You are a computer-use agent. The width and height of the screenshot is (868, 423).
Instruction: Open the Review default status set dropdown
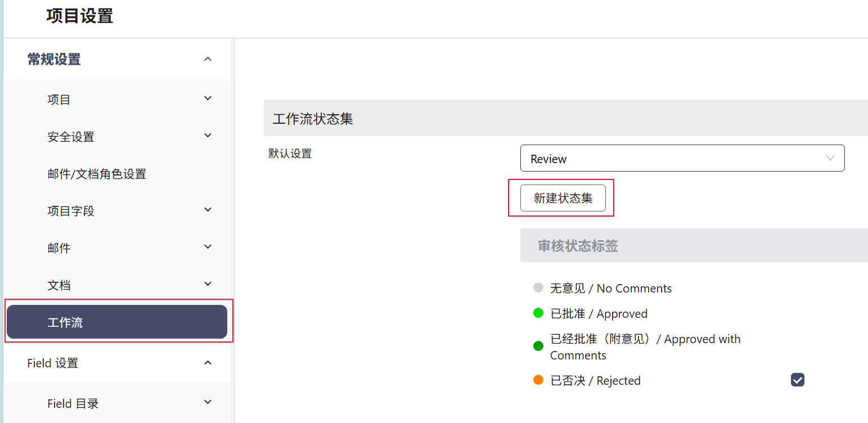pos(682,159)
